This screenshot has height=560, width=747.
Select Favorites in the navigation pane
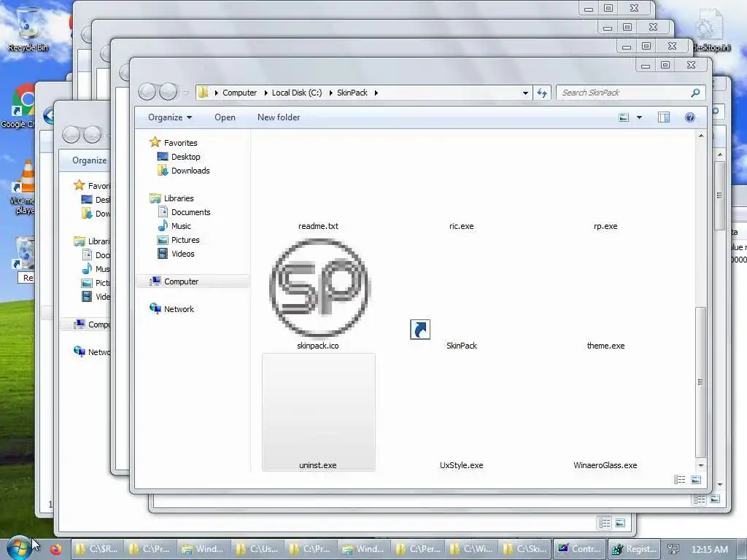point(181,143)
